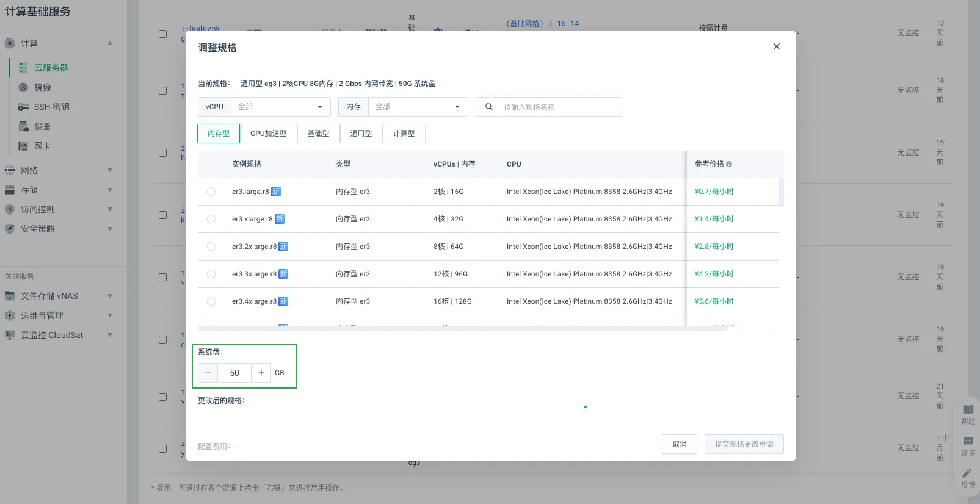Click the ¥5.6/每小时 price
The image size is (980, 504).
tap(714, 301)
